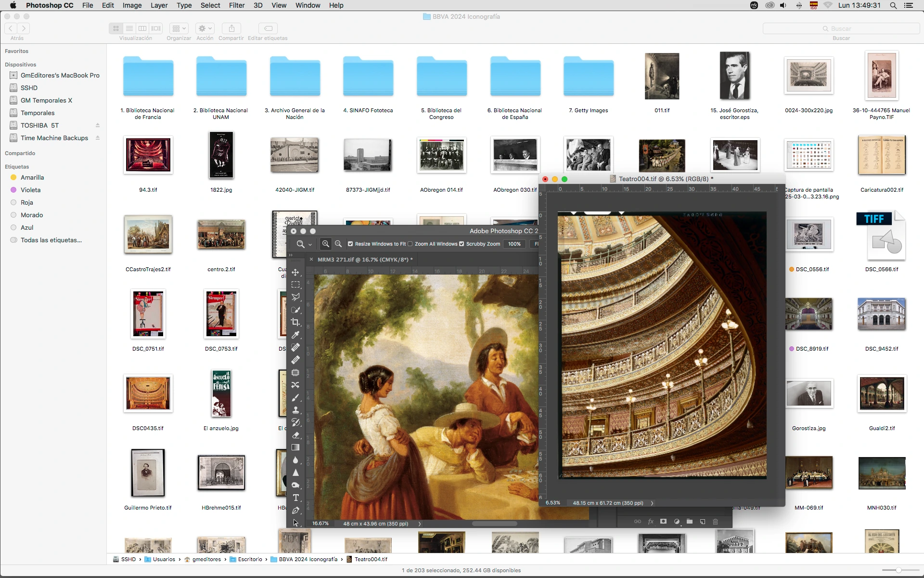This screenshot has width=924, height=578.
Task: Click the Finder Compartir share button
Action: point(231,28)
